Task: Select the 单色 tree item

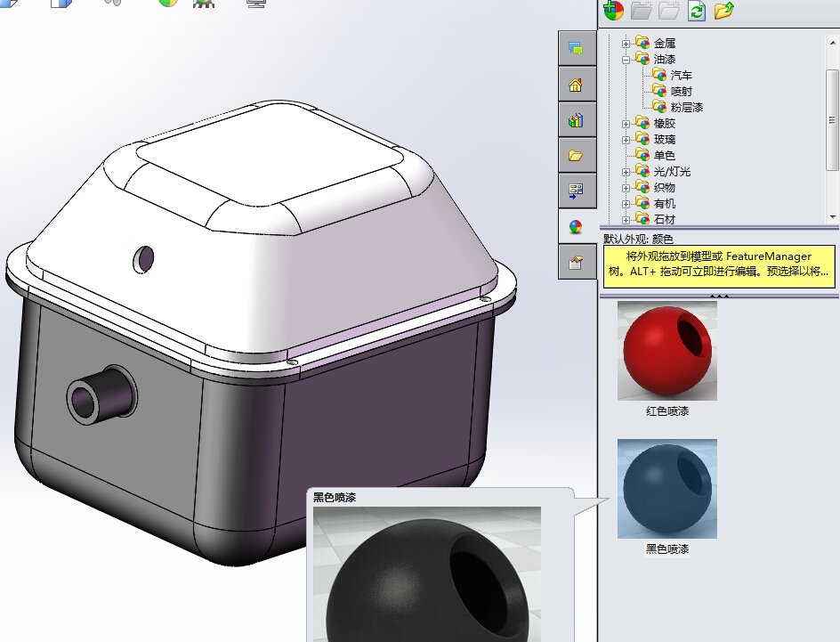Action: pyautogui.click(x=665, y=156)
